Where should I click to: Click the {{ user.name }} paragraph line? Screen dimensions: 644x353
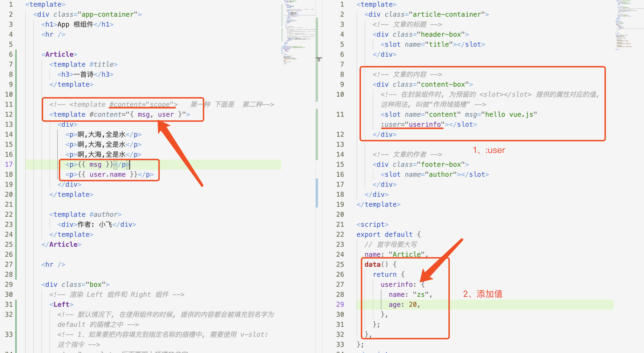point(109,174)
